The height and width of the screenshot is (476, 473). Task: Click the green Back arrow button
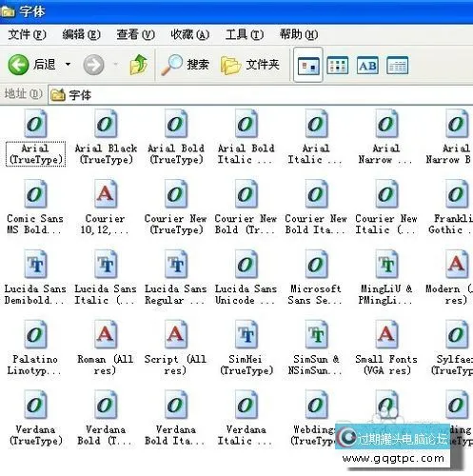click(x=18, y=65)
